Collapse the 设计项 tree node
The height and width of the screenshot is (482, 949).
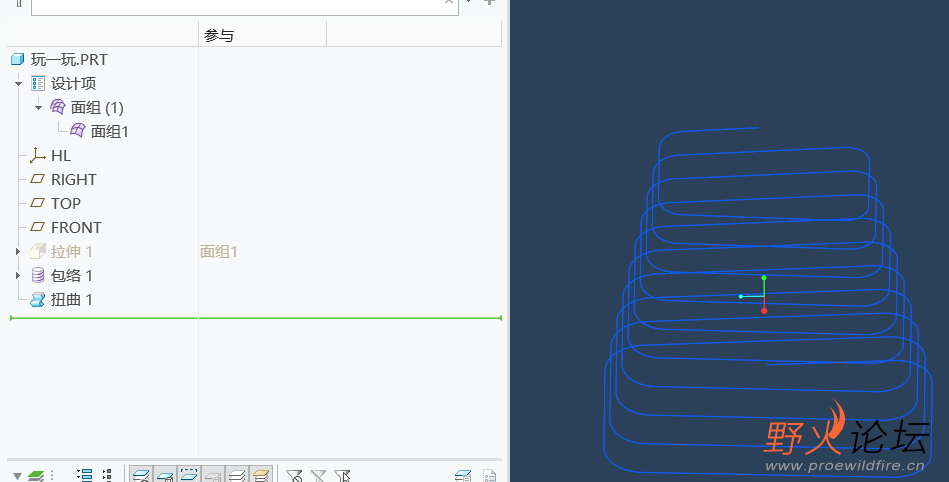19,84
